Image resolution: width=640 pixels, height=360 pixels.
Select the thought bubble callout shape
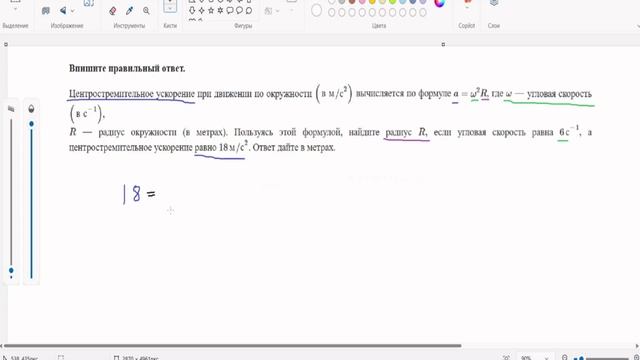pyautogui.click(x=249, y=10)
